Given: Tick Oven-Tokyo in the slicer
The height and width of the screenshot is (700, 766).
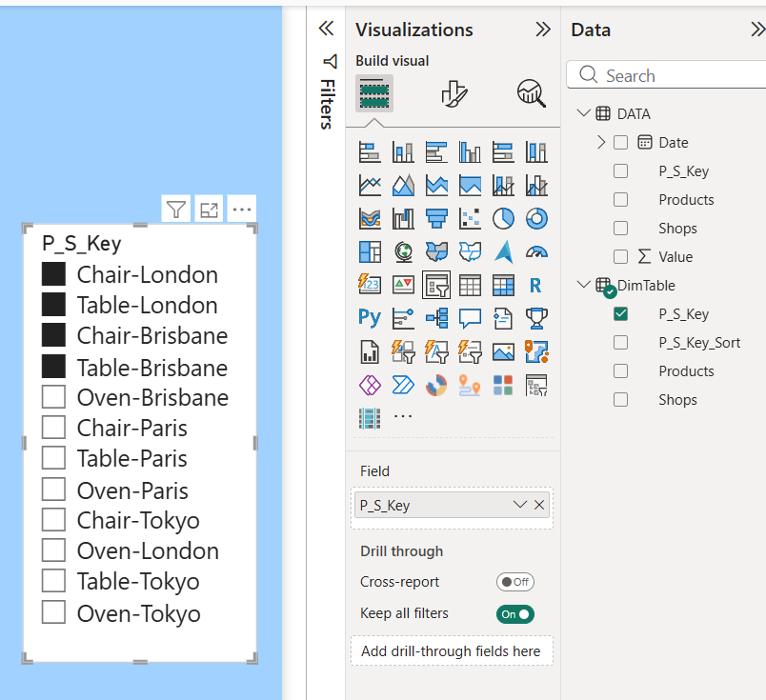Looking at the screenshot, I should [x=53, y=612].
